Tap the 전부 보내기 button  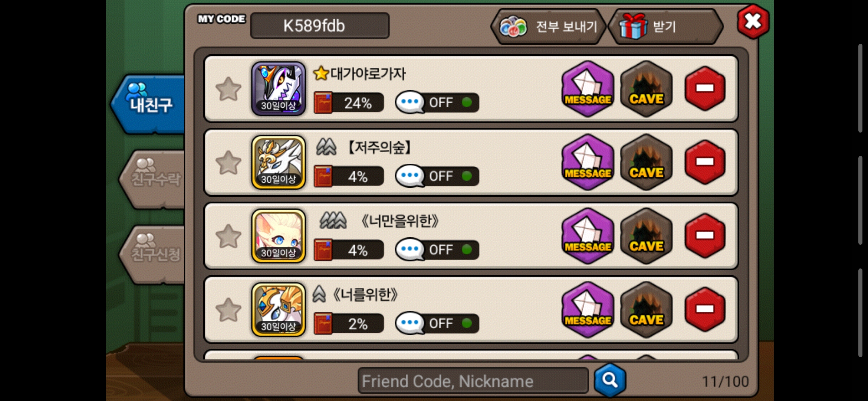click(x=548, y=27)
